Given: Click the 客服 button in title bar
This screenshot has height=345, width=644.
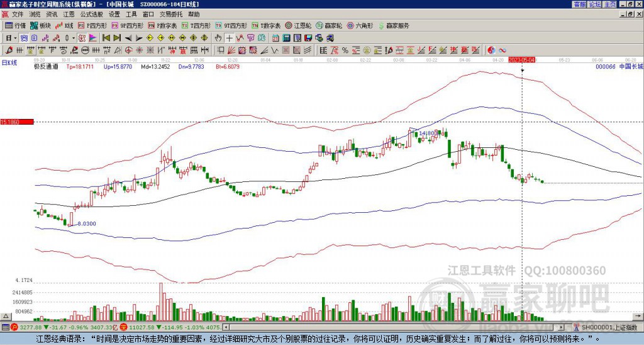Looking at the screenshot, I should pyautogui.click(x=579, y=4).
